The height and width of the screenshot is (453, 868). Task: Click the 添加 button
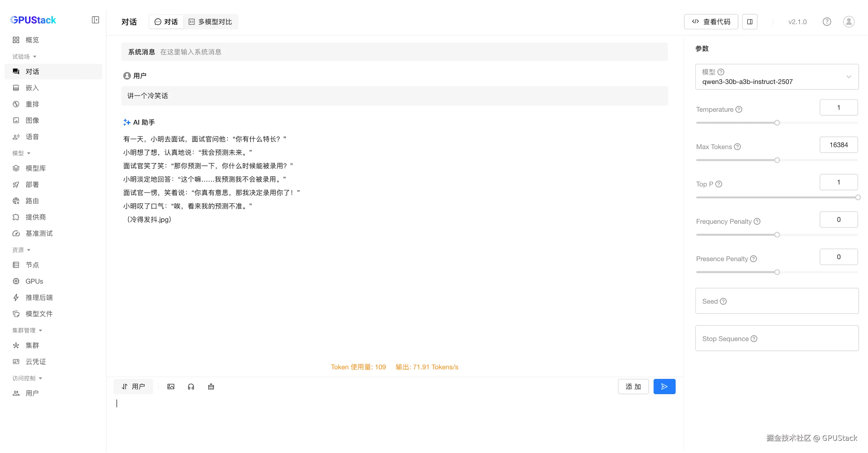633,387
